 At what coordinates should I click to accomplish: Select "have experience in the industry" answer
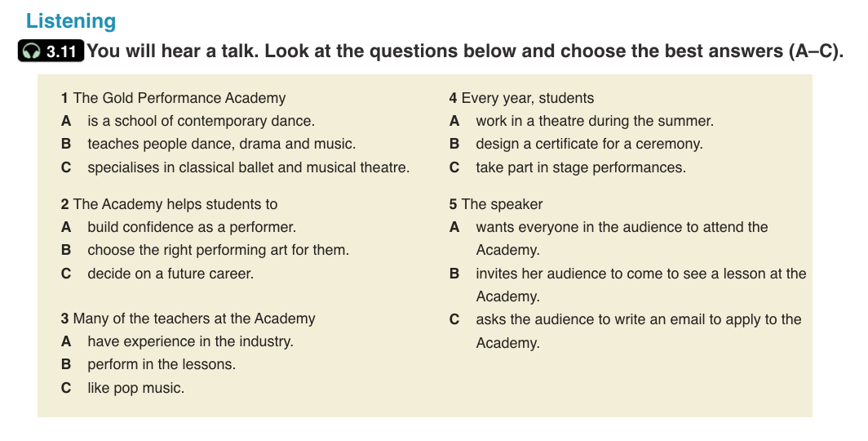pos(190,341)
